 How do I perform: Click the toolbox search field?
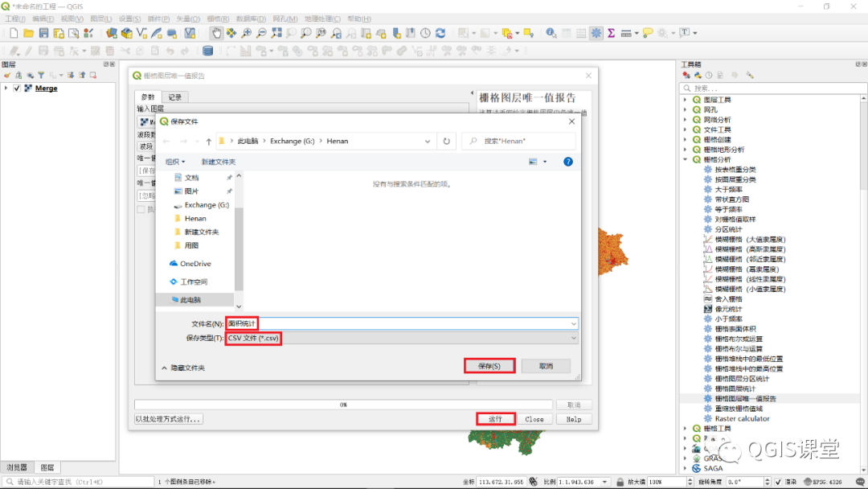[773, 88]
